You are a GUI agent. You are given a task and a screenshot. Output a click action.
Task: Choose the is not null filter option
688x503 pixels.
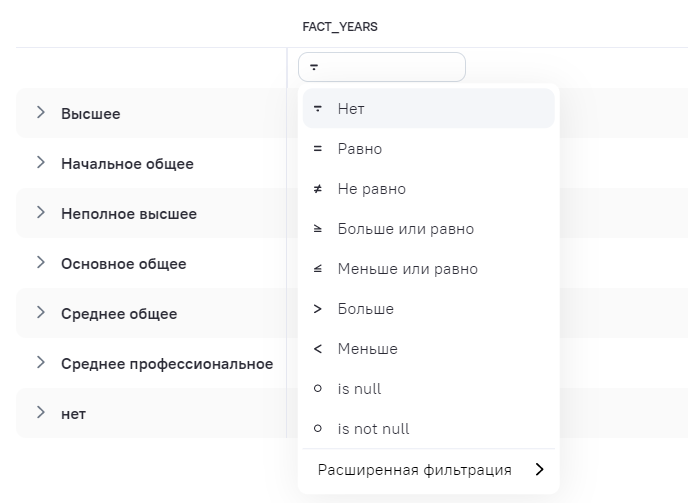coord(373,429)
